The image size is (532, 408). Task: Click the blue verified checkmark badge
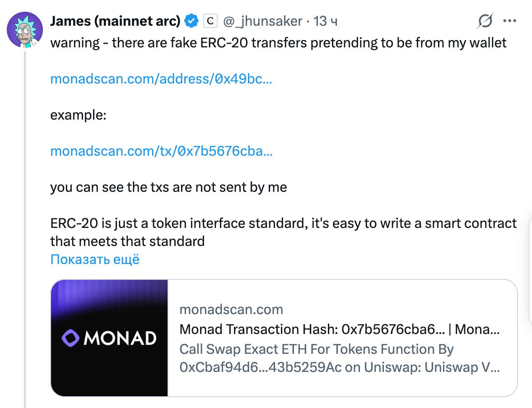[192, 20]
